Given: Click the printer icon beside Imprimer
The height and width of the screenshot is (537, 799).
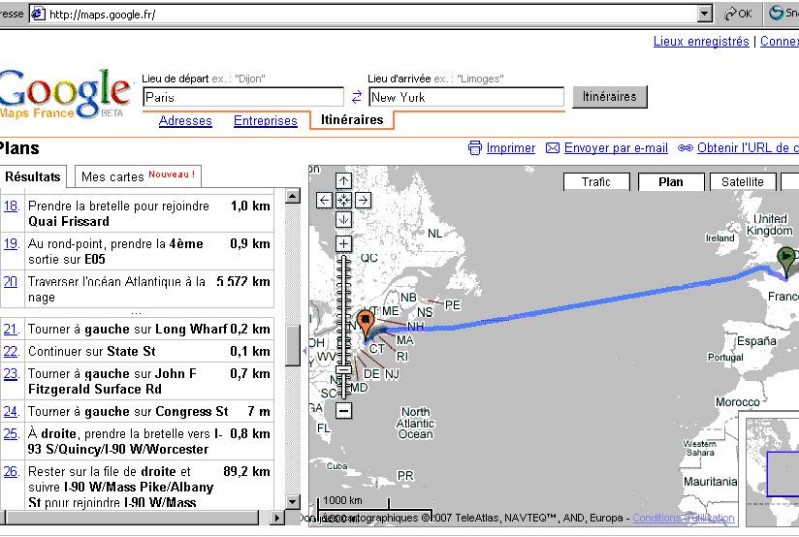Looking at the screenshot, I should pyautogui.click(x=474, y=148).
